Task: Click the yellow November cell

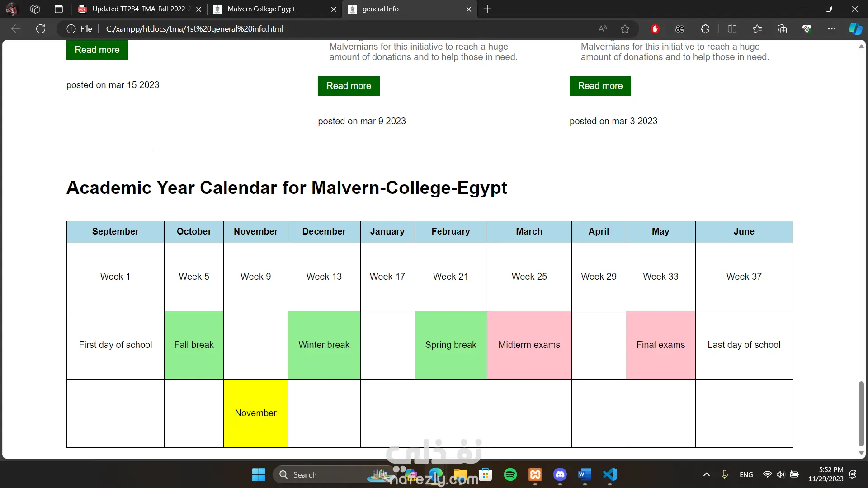Action: 255,413
